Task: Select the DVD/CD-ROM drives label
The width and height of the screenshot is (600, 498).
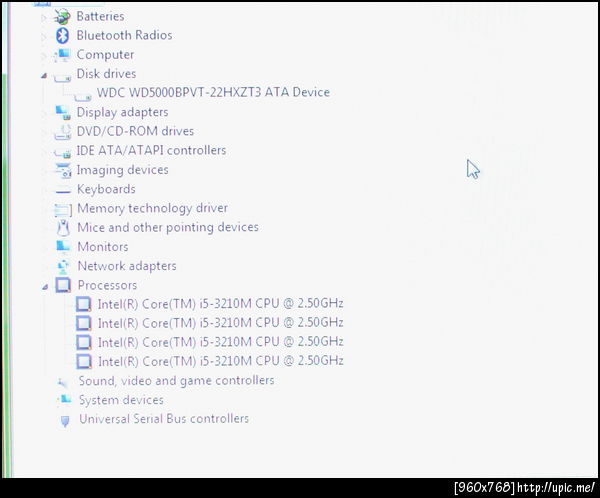Action: [x=135, y=131]
